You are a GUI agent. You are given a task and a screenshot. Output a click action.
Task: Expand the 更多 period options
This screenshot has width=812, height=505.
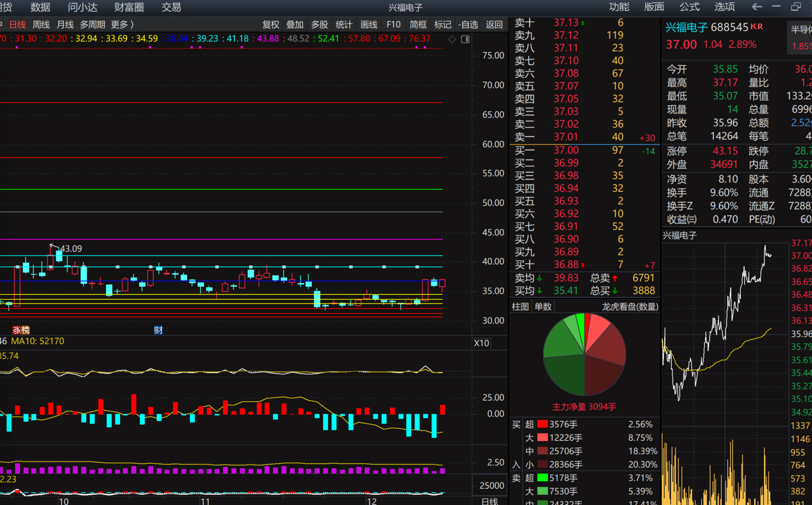(x=122, y=25)
